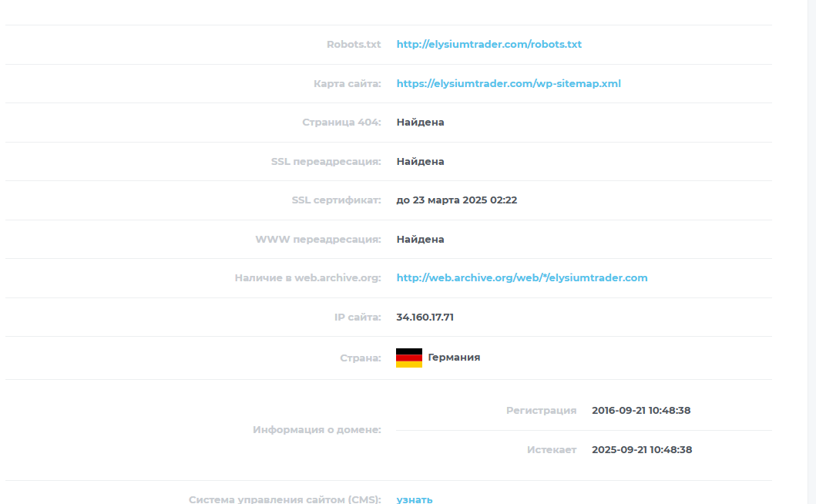Open the wp-sitemap.xml link
816x504 pixels.
tap(509, 83)
